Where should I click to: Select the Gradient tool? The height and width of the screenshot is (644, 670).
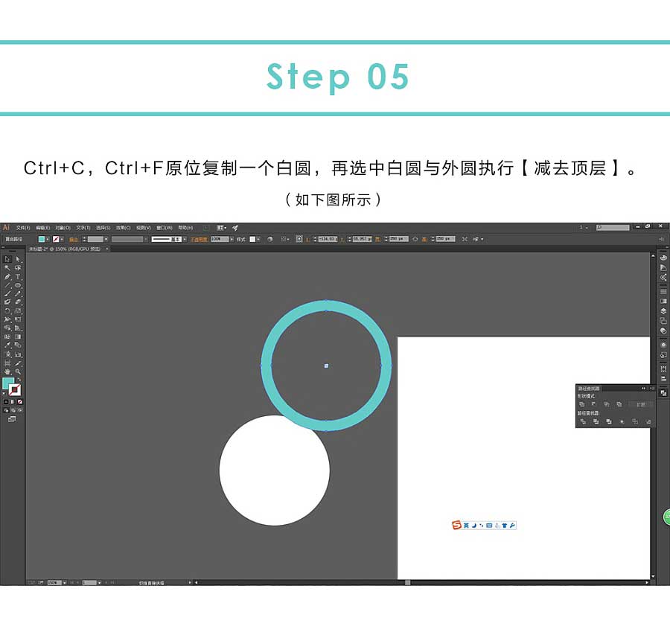[x=18, y=337]
